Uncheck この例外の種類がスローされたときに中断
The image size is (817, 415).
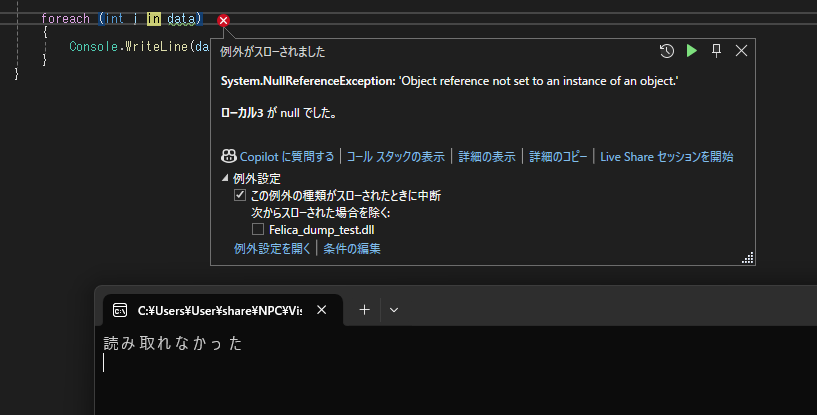pyautogui.click(x=240, y=196)
